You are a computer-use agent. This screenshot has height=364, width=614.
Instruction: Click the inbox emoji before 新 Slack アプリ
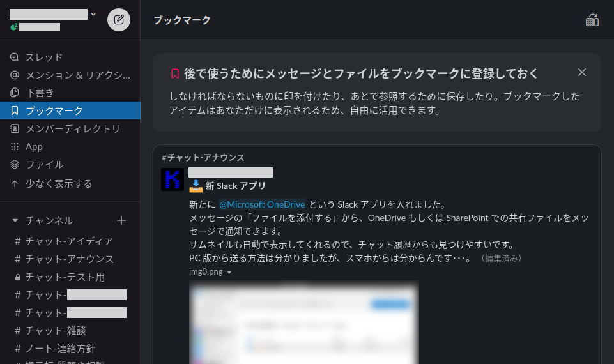coord(196,186)
